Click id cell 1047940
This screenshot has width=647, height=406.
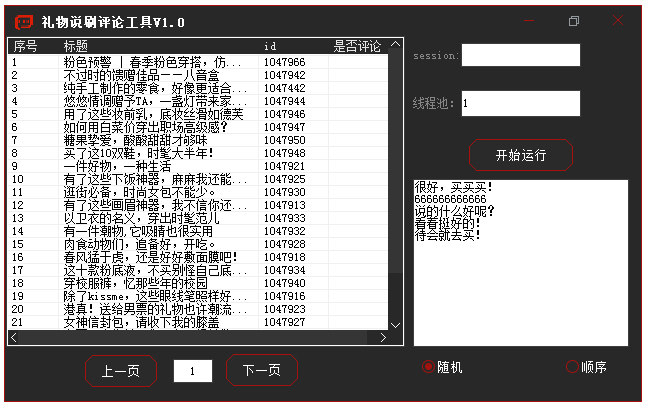285,283
